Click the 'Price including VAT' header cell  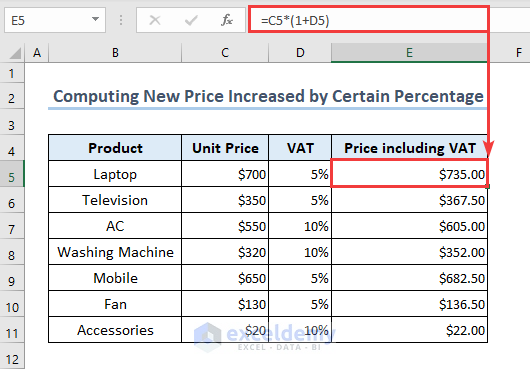409,148
